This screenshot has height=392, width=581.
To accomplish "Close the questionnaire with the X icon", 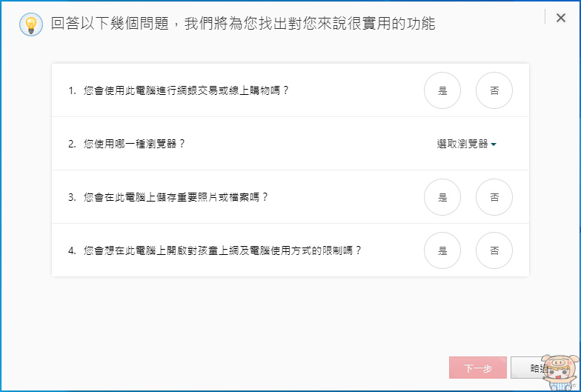I will 561,18.
